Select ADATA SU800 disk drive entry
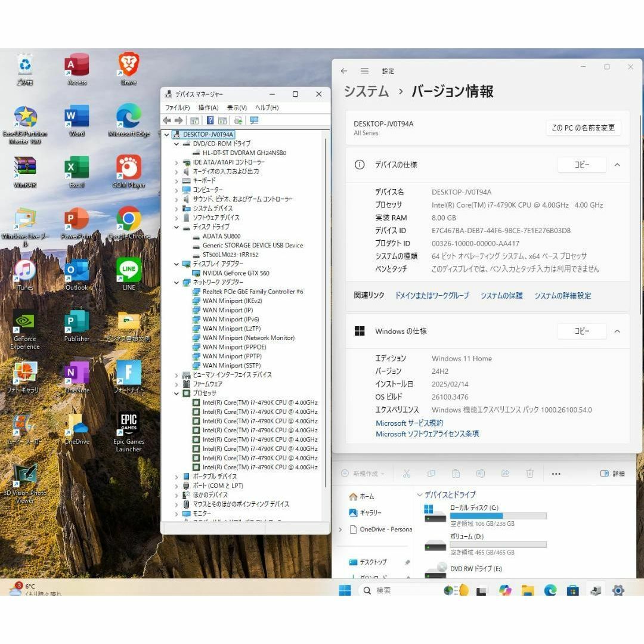This screenshot has width=644, height=644. pos(221,236)
